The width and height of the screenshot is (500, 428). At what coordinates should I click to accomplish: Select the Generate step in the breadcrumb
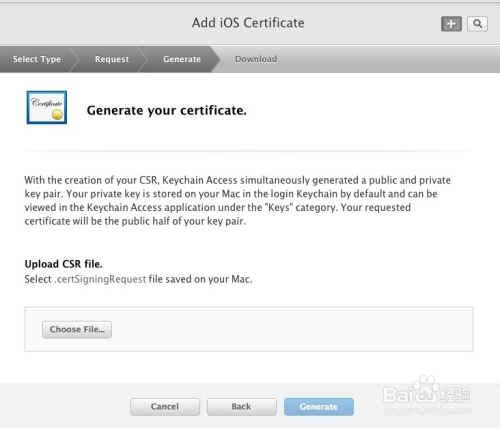(182, 59)
